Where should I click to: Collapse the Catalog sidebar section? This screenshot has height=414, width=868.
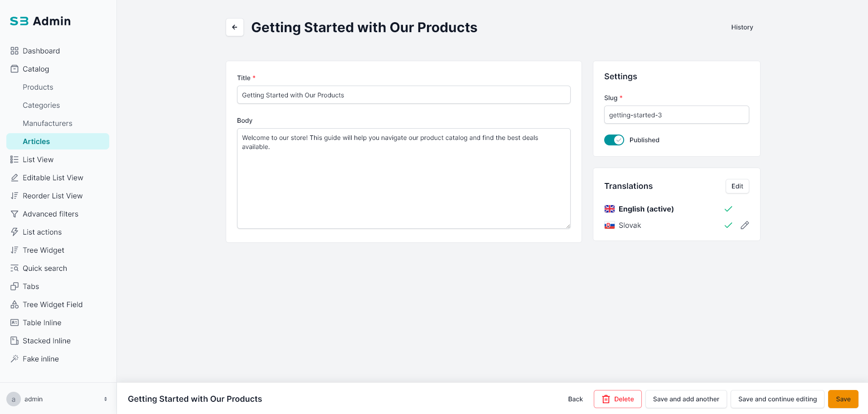click(x=36, y=69)
